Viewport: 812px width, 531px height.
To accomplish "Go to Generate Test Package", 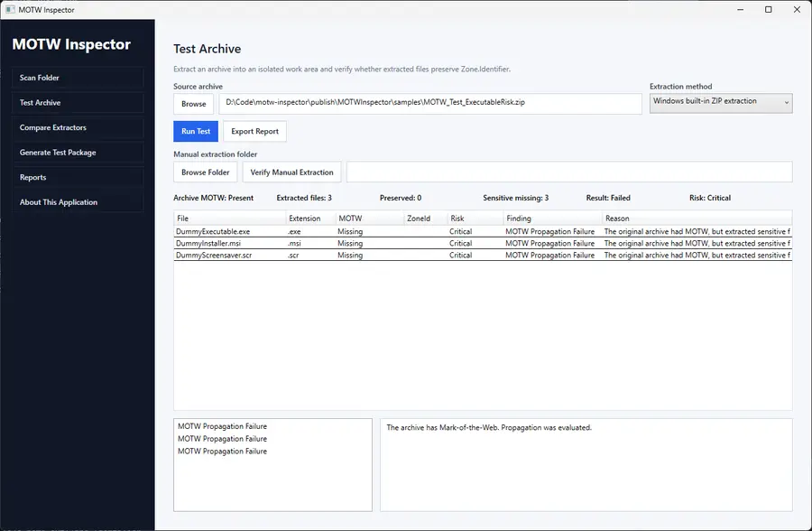I will pyautogui.click(x=78, y=153).
